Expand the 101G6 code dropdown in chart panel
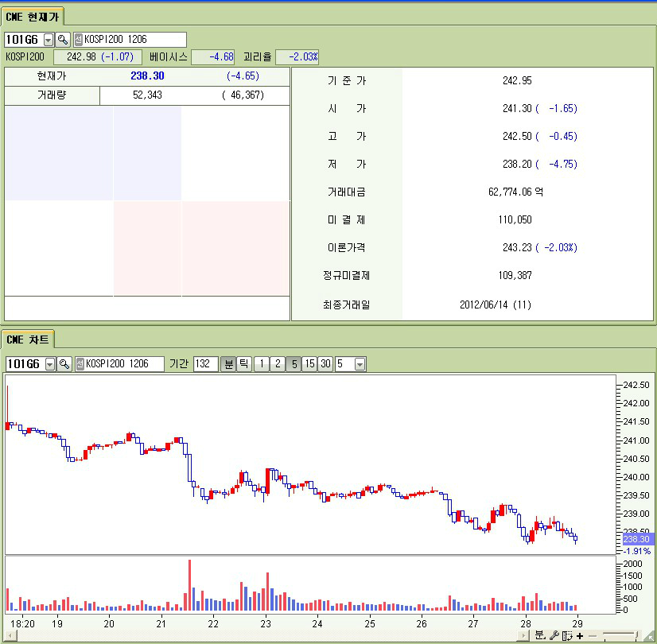 [50, 364]
